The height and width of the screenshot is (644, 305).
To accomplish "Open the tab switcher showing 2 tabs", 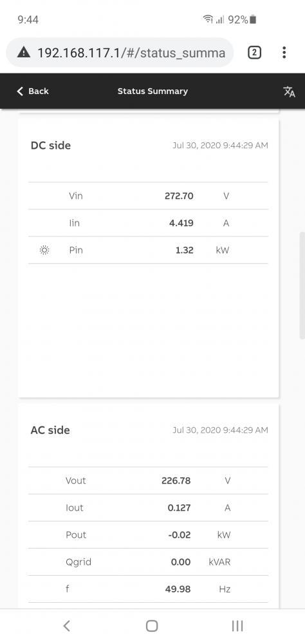I will (x=255, y=53).
